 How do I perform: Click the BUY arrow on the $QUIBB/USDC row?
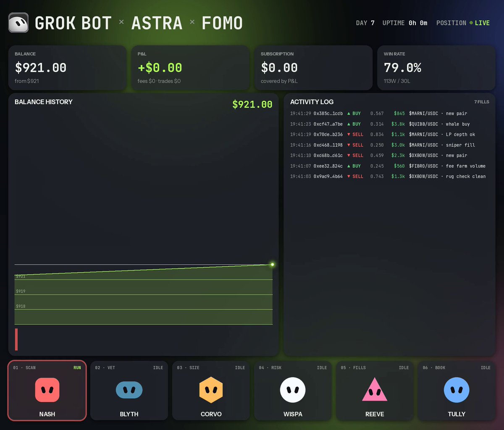click(x=349, y=124)
